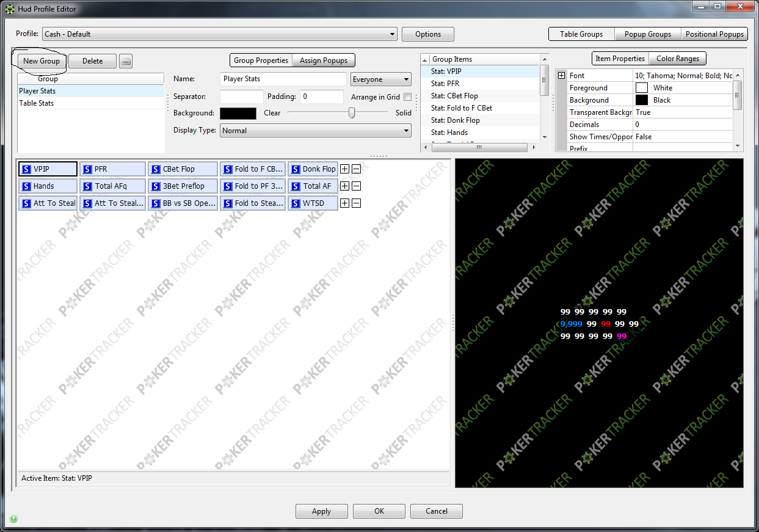Open the Color Ranges tab

[677, 59]
